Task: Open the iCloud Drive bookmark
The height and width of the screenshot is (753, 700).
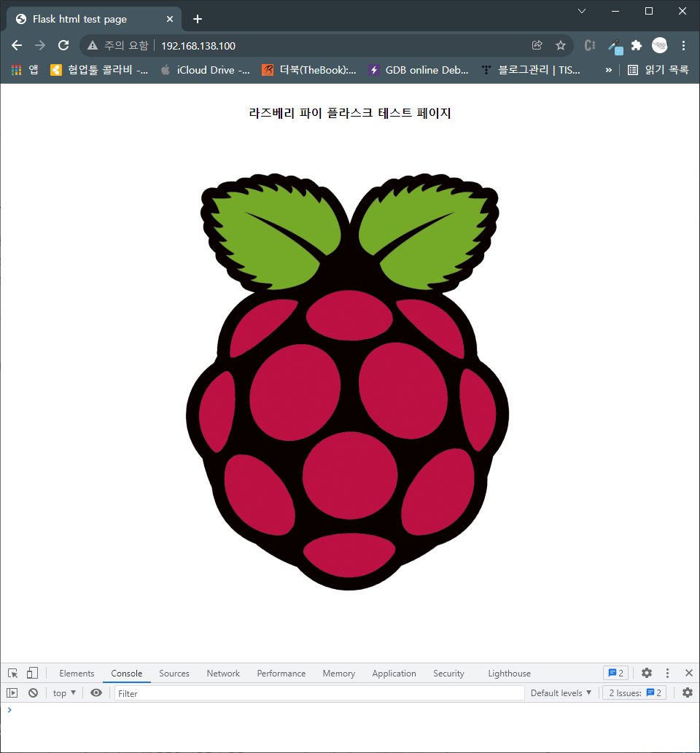Action: [x=206, y=70]
